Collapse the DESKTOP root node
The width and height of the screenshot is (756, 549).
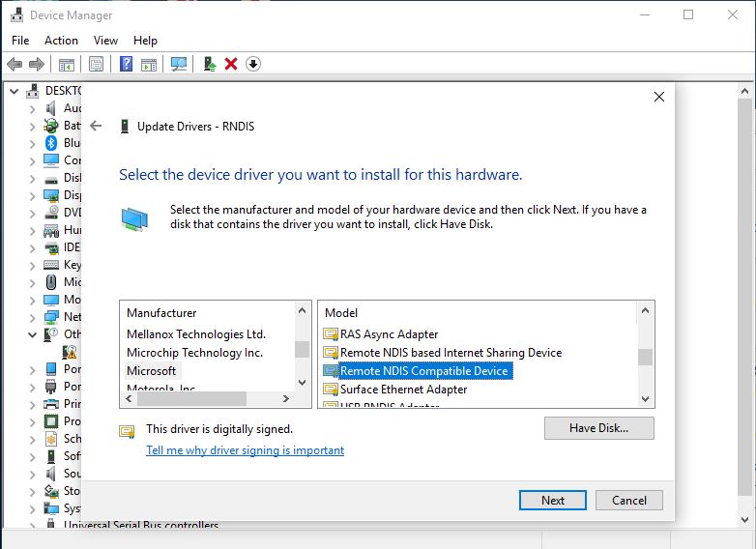tap(14, 91)
